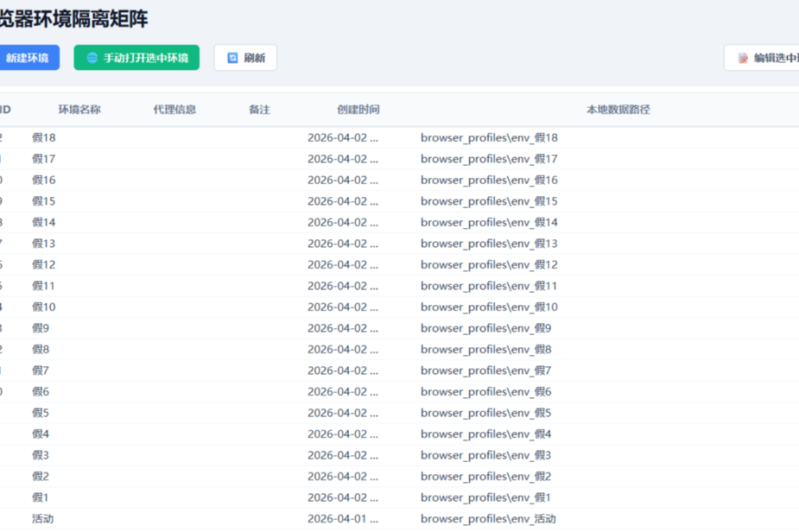Screen dimensions: 799x532
Task: Select the environment named 假16
Action: coord(44,180)
